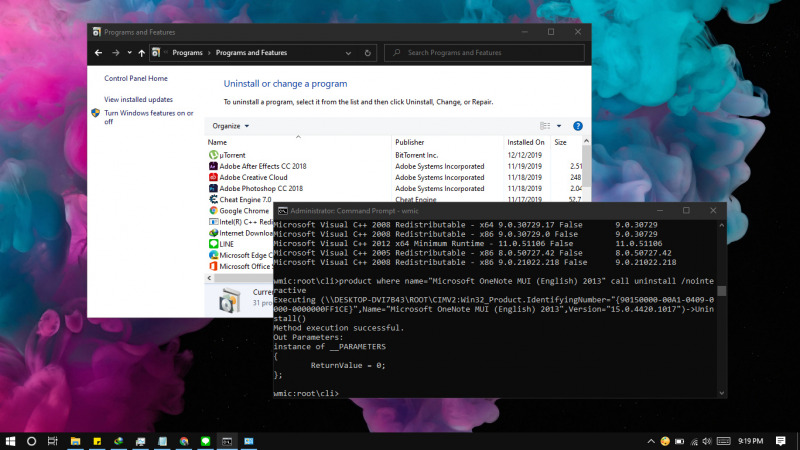The image size is (800, 450).
Task: Focus the Search Programs and Features box
Action: click(484, 53)
